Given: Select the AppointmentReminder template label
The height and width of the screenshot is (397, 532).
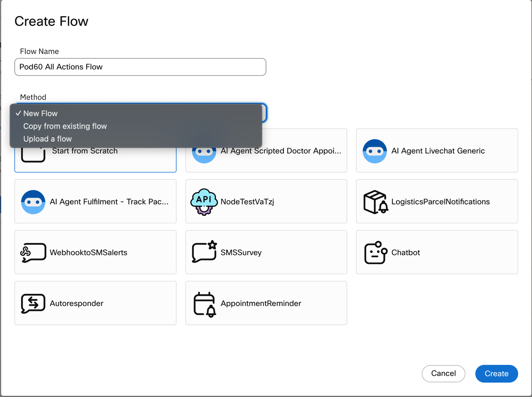Looking at the screenshot, I should [261, 304].
